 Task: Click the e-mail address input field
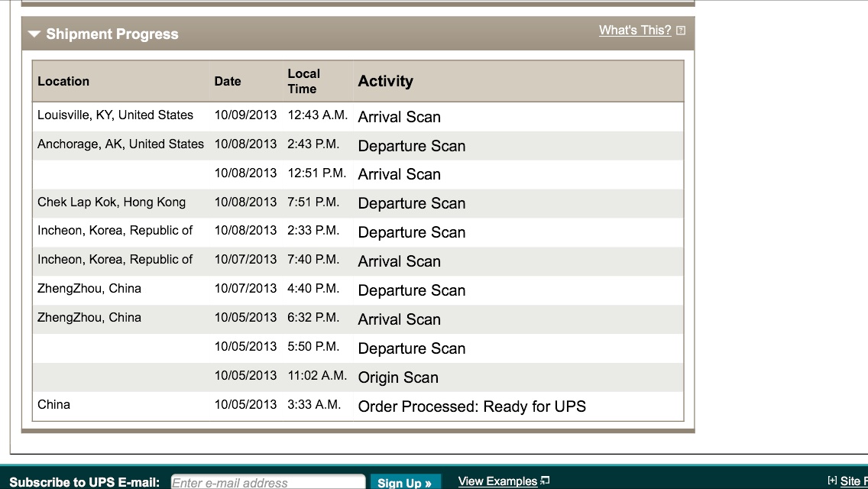(x=268, y=482)
